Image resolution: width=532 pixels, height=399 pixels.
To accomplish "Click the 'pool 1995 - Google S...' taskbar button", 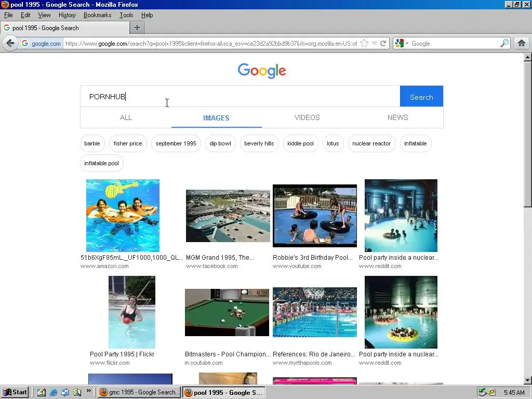I will click(x=223, y=393).
